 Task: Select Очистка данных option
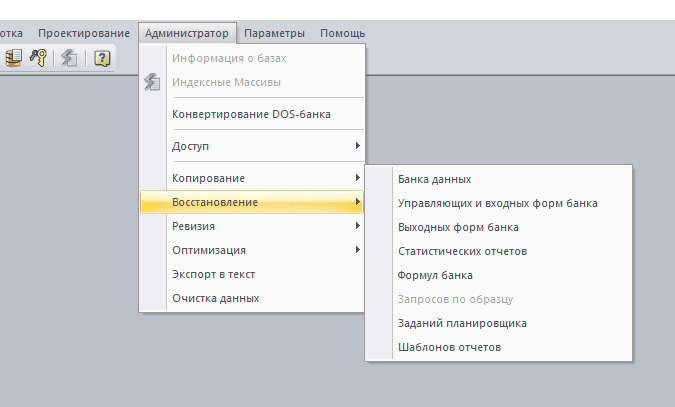[x=216, y=298]
